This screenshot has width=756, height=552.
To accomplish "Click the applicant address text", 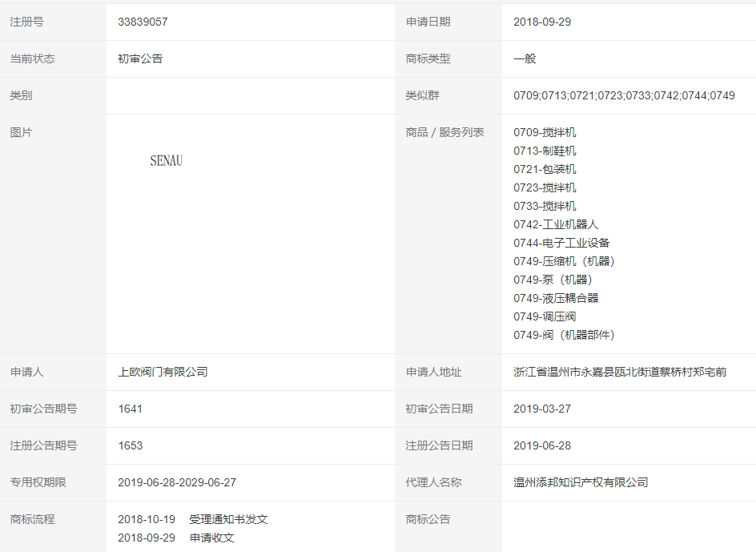I will click(x=620, y=372).
